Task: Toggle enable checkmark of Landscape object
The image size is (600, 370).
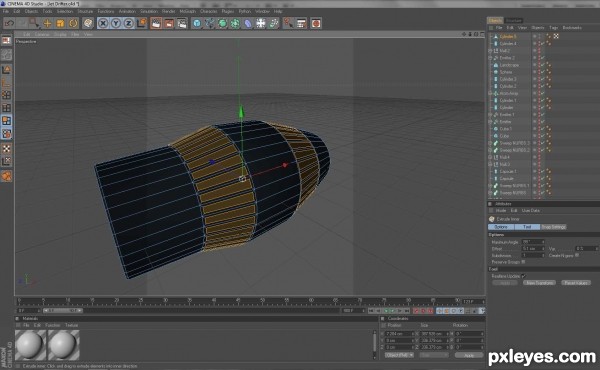Action: click(x=543, y=65)
